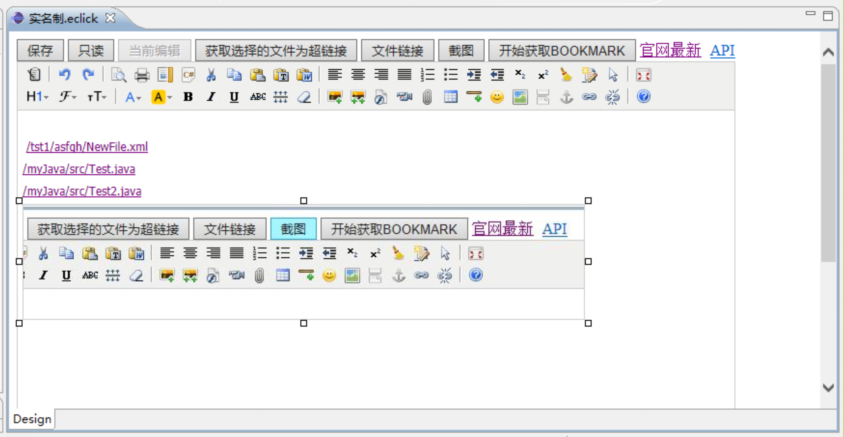Insert bulleted list from top toolbar
The image size is (844, 437).
tap(451, 75)
